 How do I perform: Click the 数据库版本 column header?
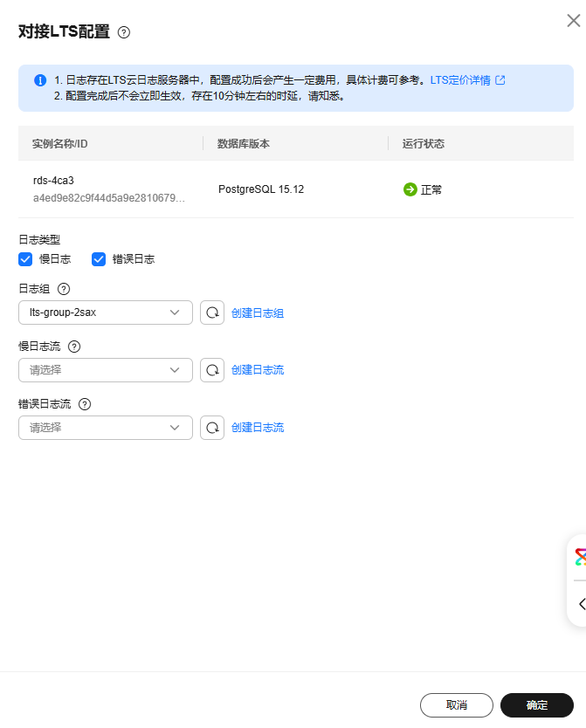point(244,144)
